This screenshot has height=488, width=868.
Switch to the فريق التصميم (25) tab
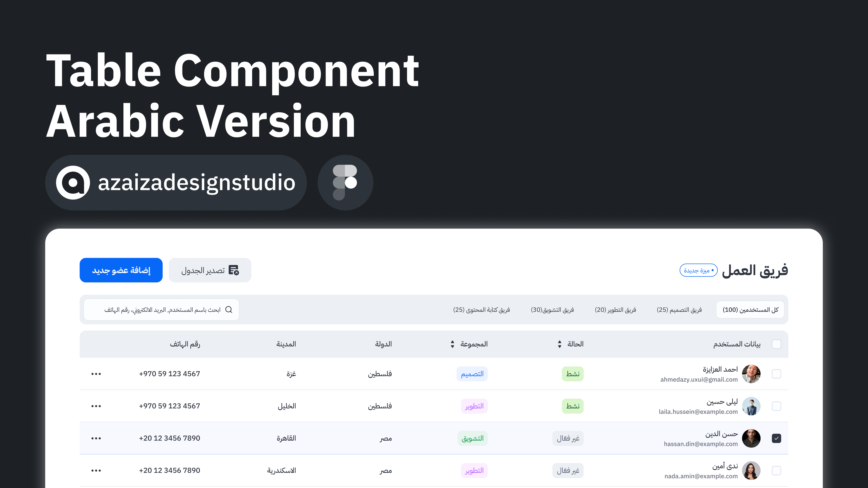[679, 310]
